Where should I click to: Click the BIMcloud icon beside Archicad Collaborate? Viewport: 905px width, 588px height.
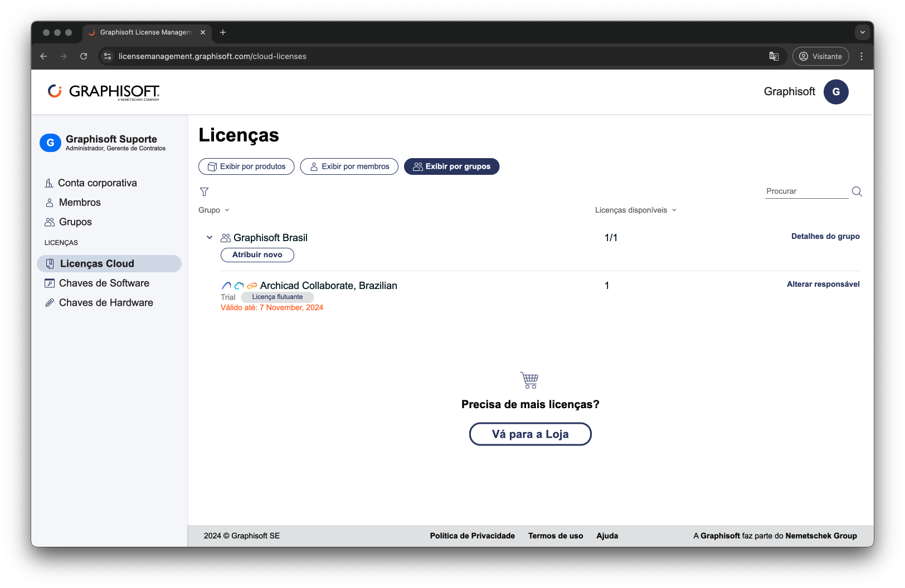[x=239, y=286]
